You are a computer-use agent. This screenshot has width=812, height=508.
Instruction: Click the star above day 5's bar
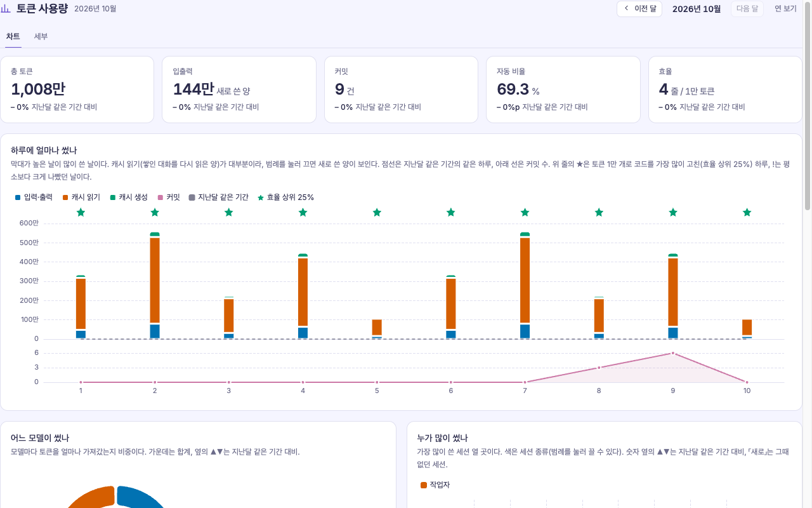point(377,212)
